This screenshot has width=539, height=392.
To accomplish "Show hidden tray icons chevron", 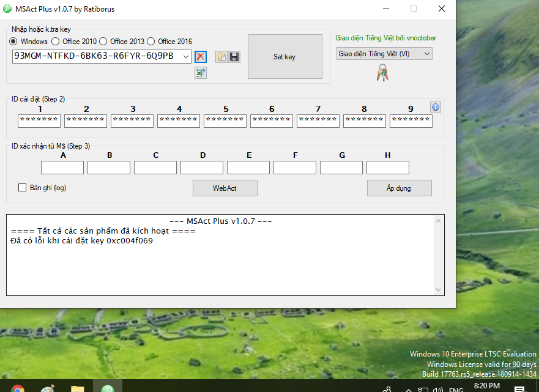I will point(408,390).
